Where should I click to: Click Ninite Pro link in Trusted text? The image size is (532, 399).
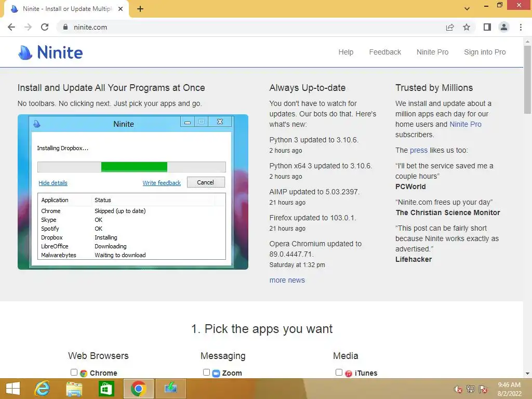pyautogui.click(x=465, y=124)
